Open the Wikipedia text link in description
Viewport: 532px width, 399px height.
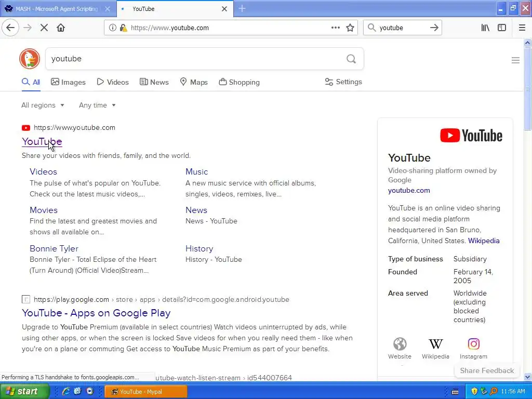[x=484, y=241]
